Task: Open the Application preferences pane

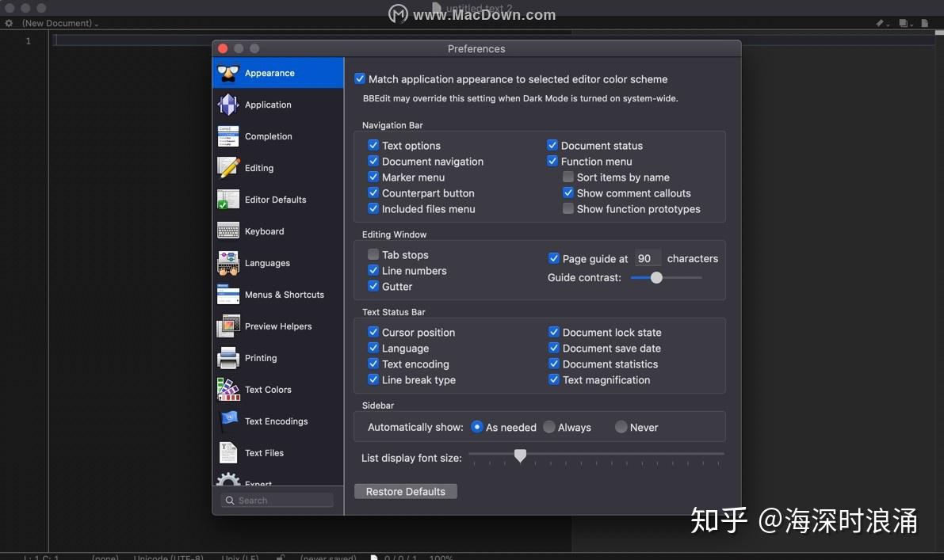Action: click(269, 104)
